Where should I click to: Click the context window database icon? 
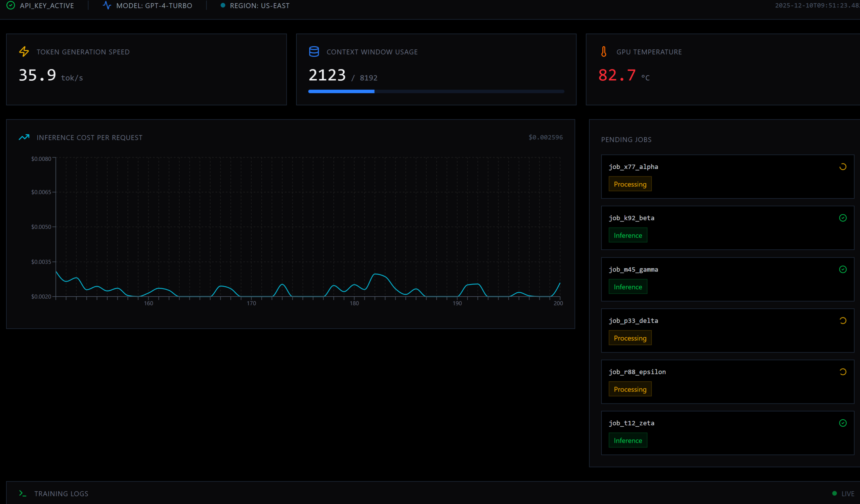click(x=314, y=51)
